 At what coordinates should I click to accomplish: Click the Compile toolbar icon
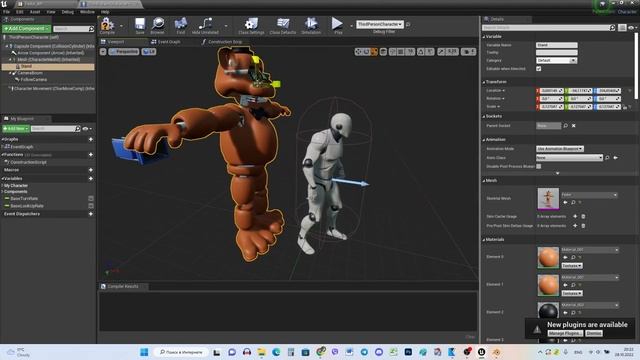pos(107,24)
